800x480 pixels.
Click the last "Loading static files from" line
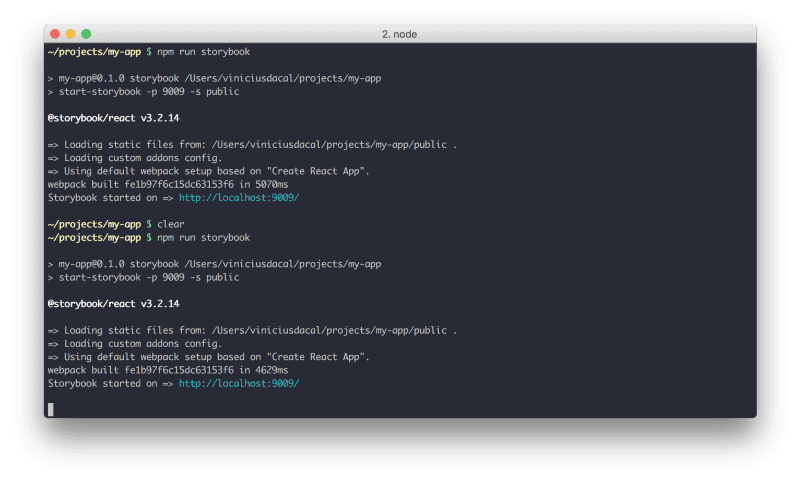[x=252, y=330]
